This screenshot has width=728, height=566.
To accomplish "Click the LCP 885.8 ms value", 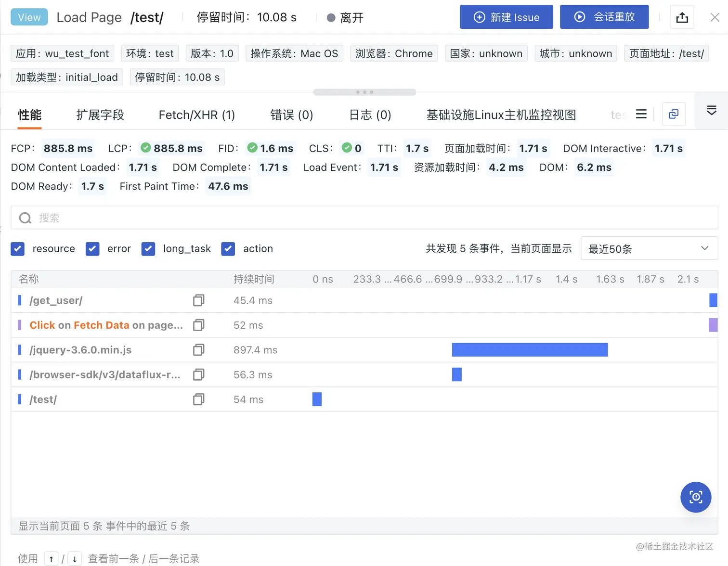I will tap(172, 148).
